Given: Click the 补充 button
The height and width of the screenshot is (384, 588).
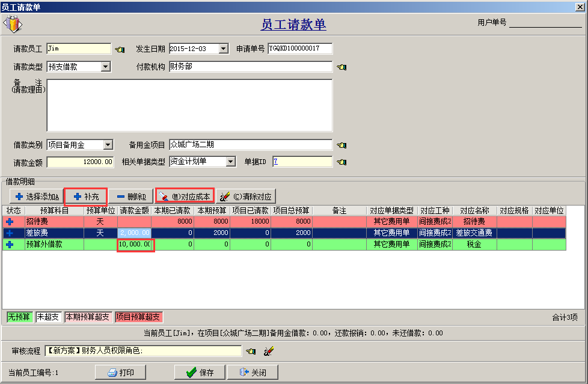Looking at the screenshot, I should 85,195.
